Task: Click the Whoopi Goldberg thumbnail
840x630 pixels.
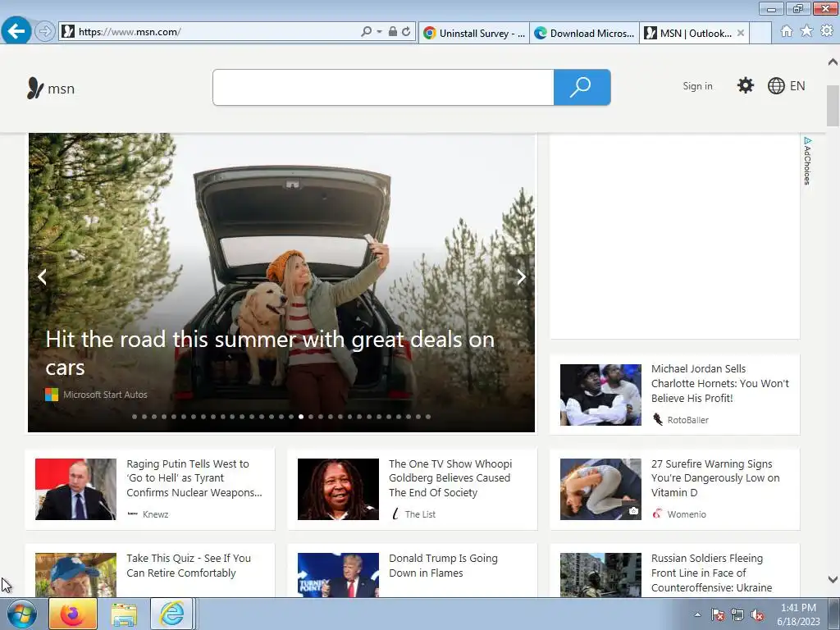Action: 338,489
